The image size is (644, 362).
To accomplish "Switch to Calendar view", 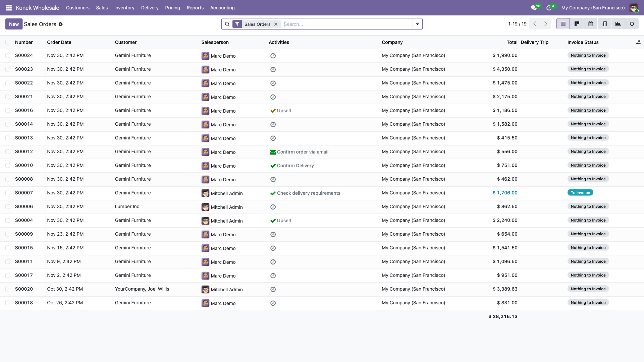I will coord(591,24).
